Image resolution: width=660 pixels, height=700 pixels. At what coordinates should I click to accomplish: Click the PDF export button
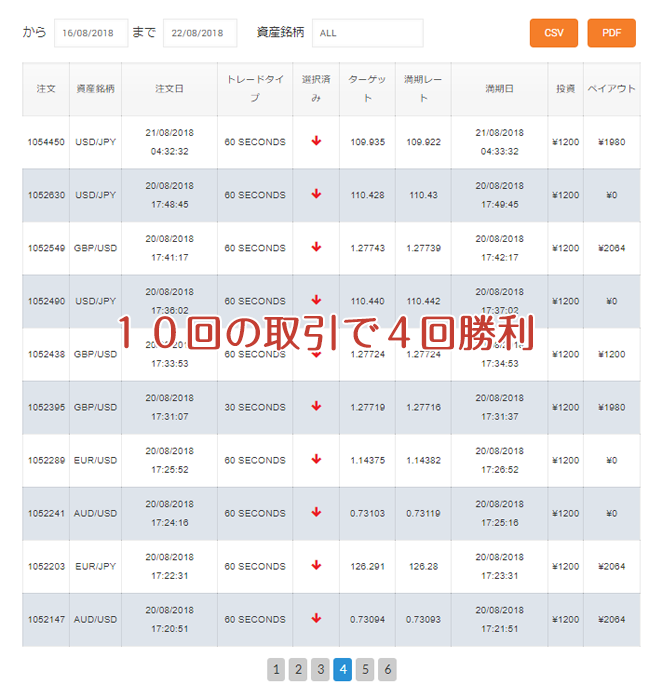pyautogui.click(x=611, y=33)
